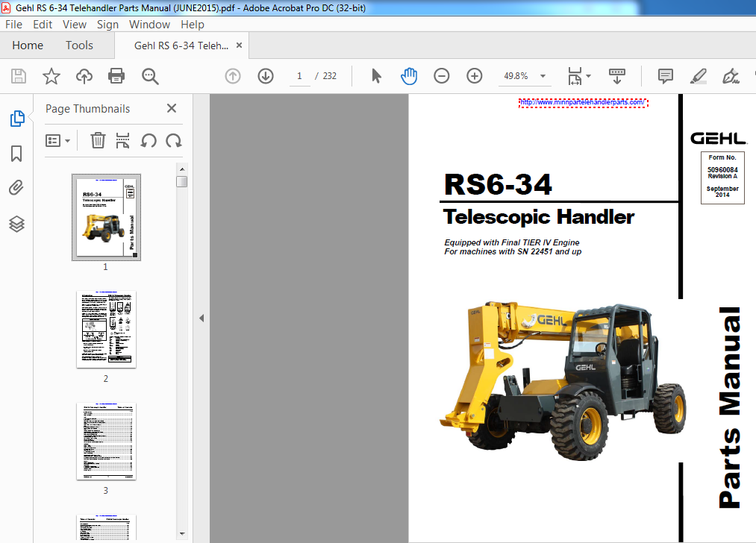Open the File menu

13,25
